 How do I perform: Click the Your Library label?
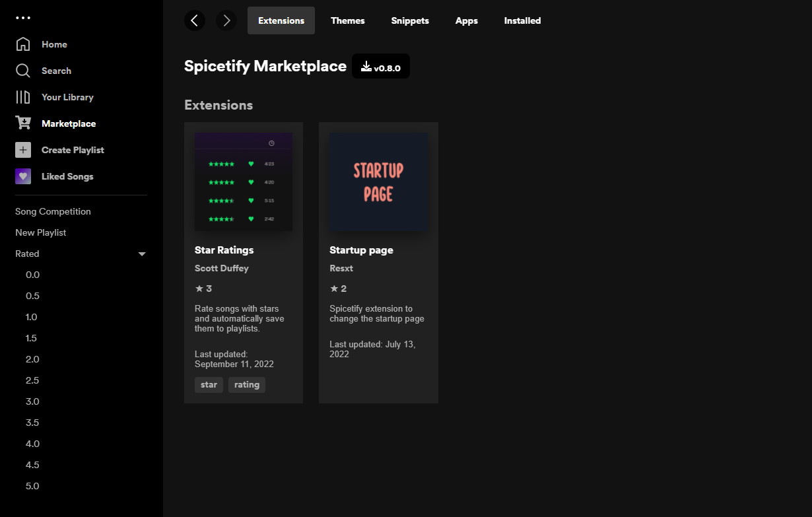click(x=67, y=97)
